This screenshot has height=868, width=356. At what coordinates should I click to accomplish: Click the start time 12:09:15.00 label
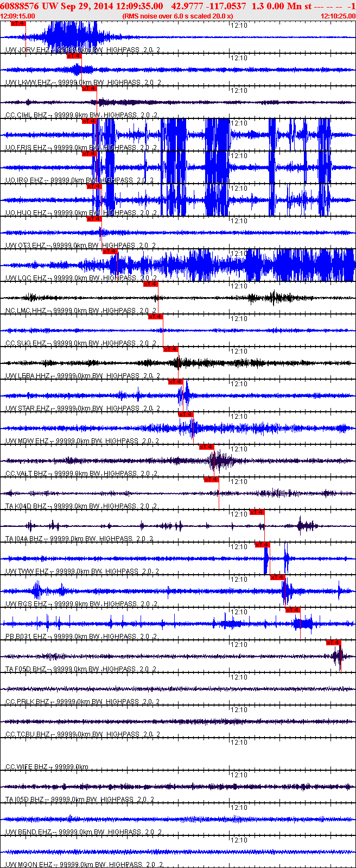tap(18, 16)
